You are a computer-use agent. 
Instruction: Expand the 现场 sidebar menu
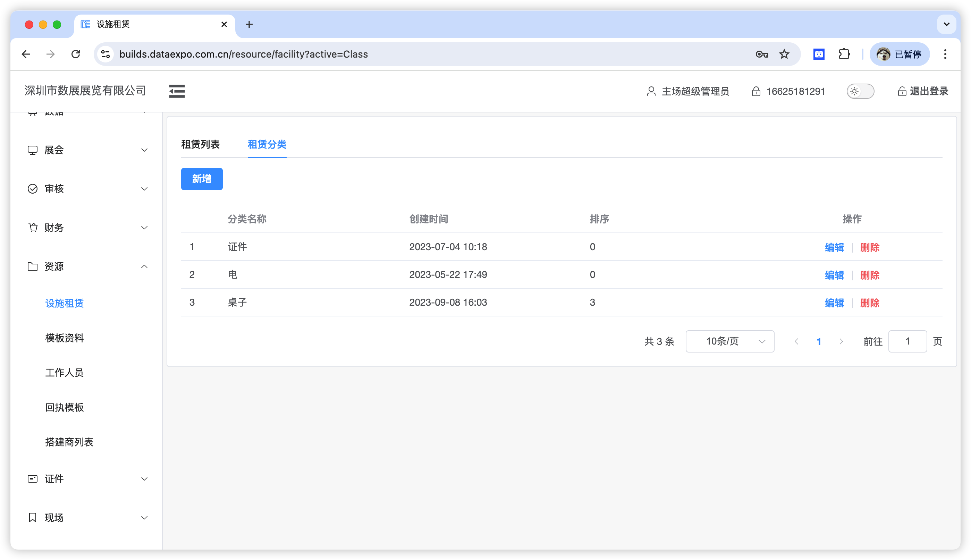point(86,518)
